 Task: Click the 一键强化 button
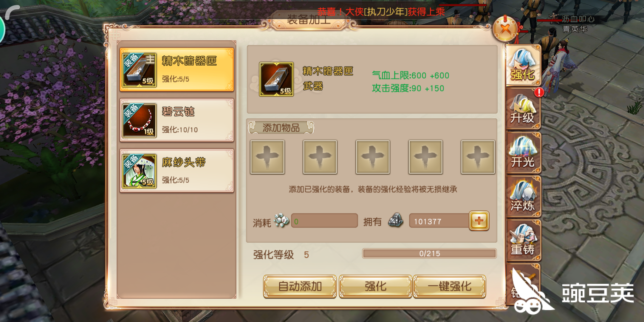coord(450,287)
